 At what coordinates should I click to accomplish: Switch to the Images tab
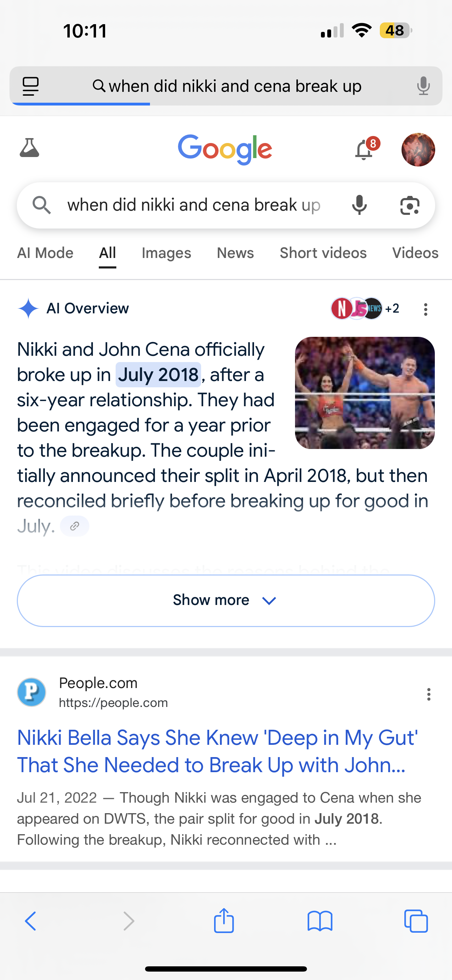pos(166,253)
